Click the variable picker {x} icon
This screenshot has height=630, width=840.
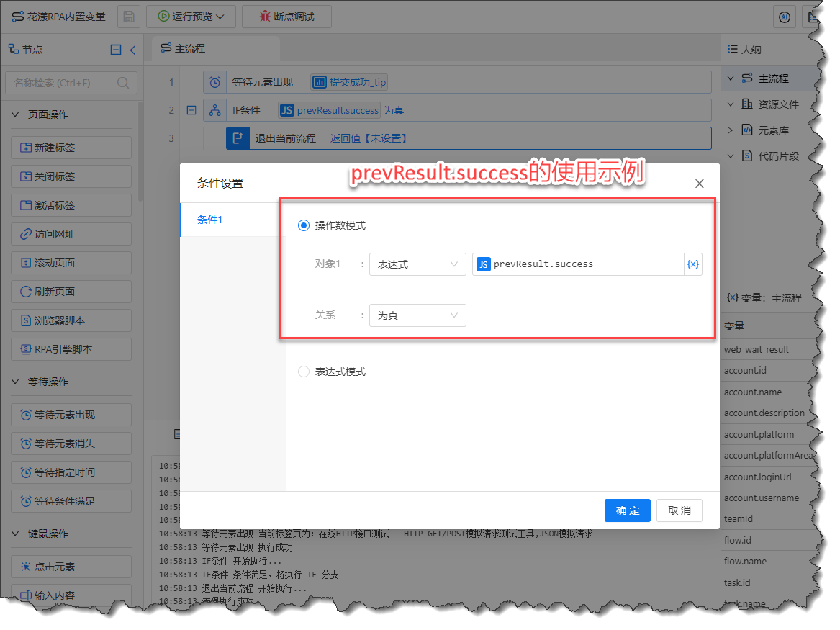tap(692, 264)
